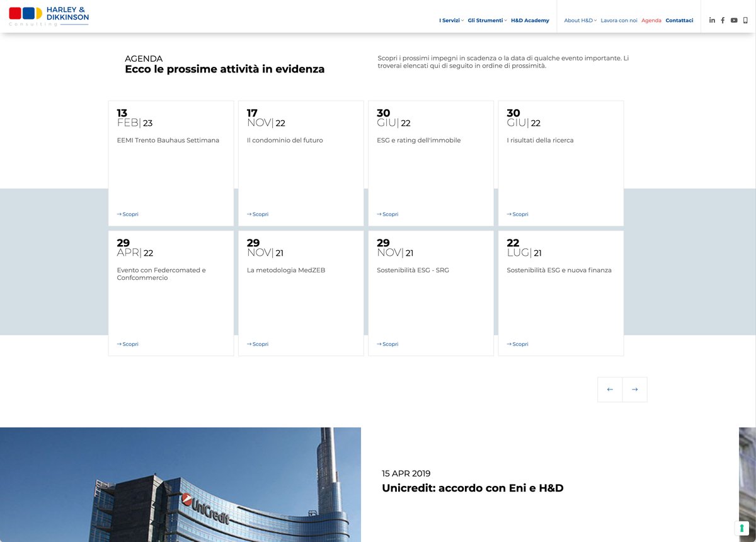Image resolution: width=756 pixels, height=542 pixels.
Task: Click Scopri for EEMI Trento Bauhaus Settimana
Action: (x=128, y=214)
